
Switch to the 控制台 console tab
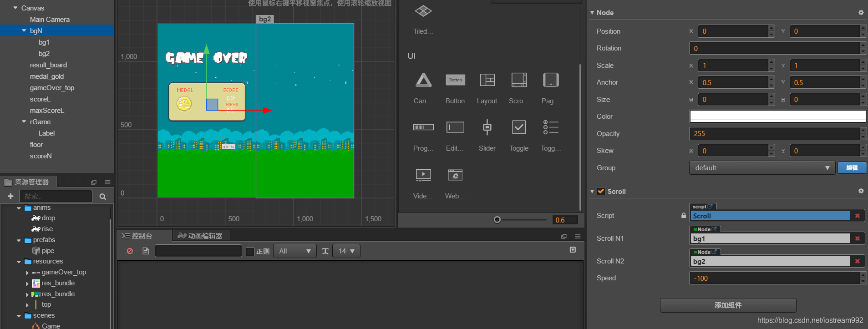click(x=145, y=236)
